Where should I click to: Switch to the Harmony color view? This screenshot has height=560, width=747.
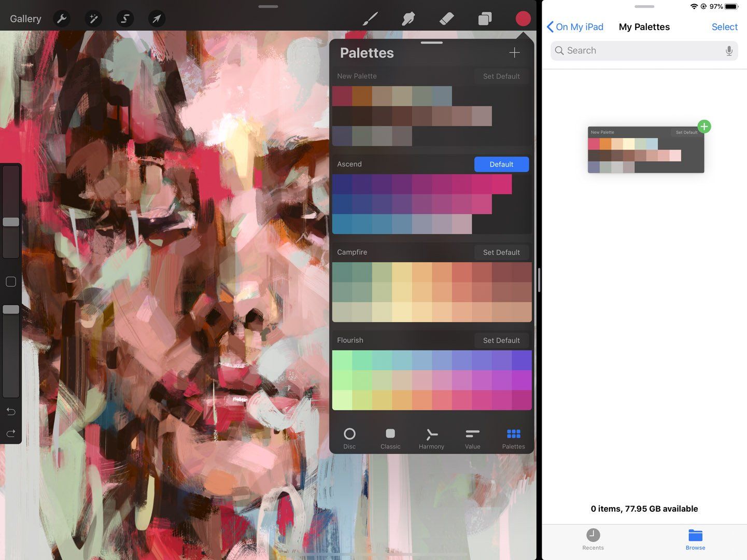(431, 437)
